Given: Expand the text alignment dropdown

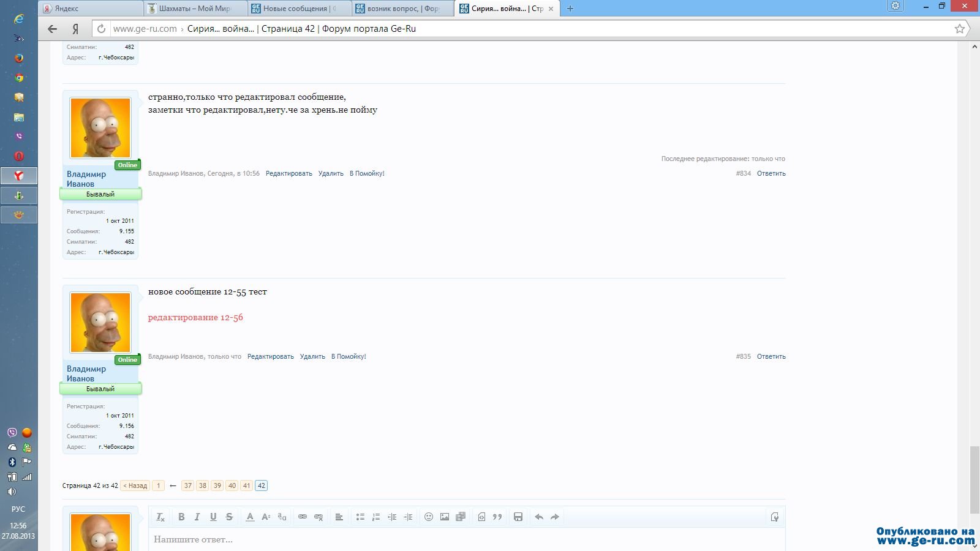Looking at the screenshot, I should (339, 517).
